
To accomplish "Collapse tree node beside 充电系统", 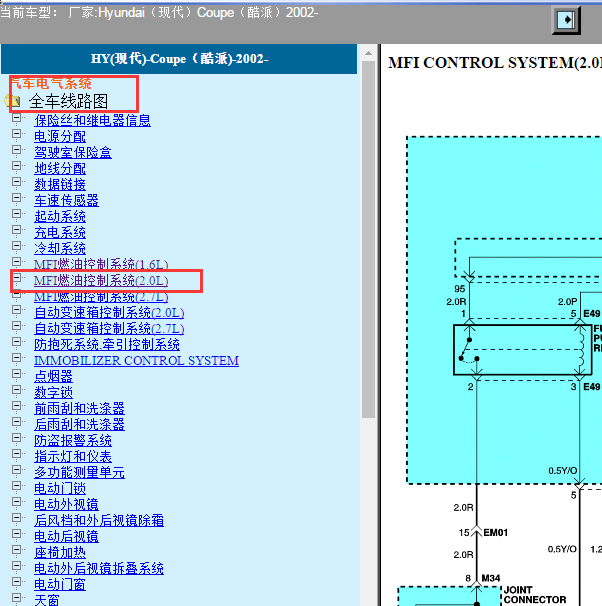I will pos(16,230).
